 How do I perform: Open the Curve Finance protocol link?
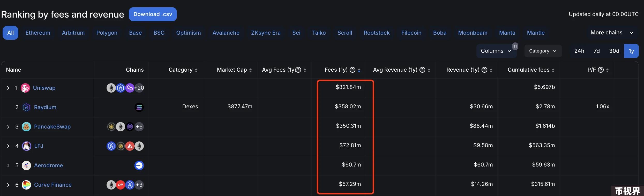[53, 185]
